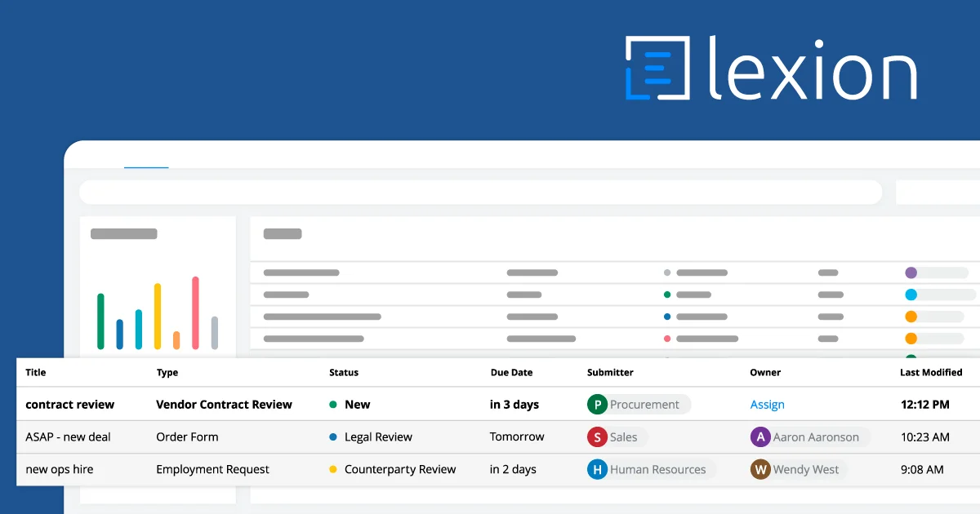
Task: Click the red S Sales avatar
Action: pyautogui.click(x=597, y=437)
